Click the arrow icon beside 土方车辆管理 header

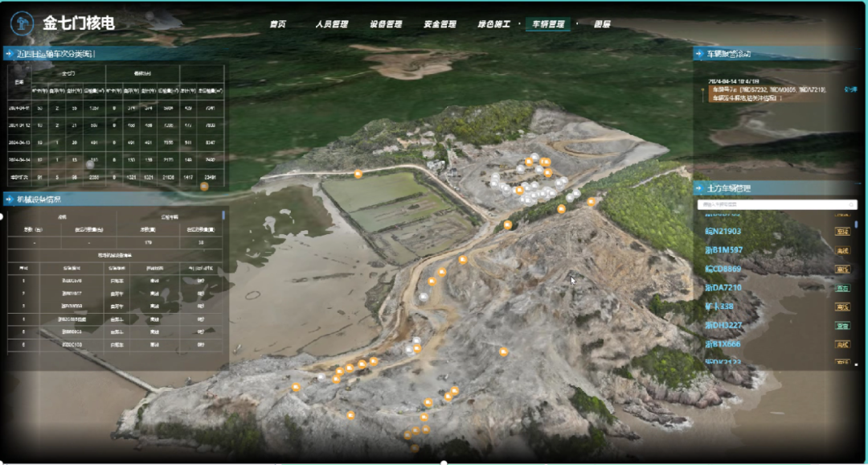[x=698, y=188]
